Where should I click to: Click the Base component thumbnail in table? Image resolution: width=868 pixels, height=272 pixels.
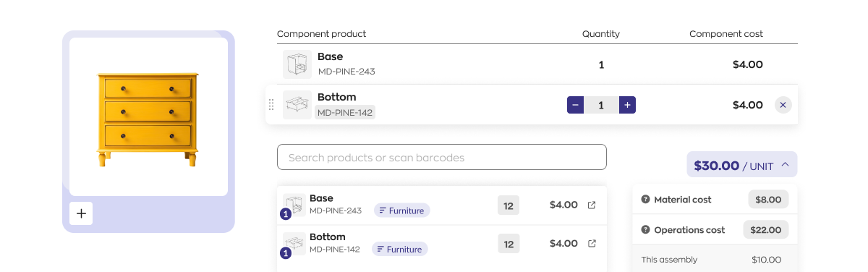click(x=297, y=64)
